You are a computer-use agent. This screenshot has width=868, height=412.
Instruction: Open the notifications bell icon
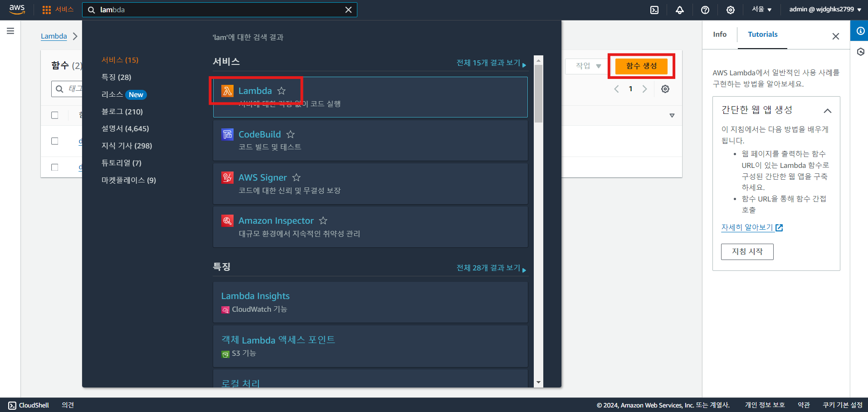(x=680, y=10)
